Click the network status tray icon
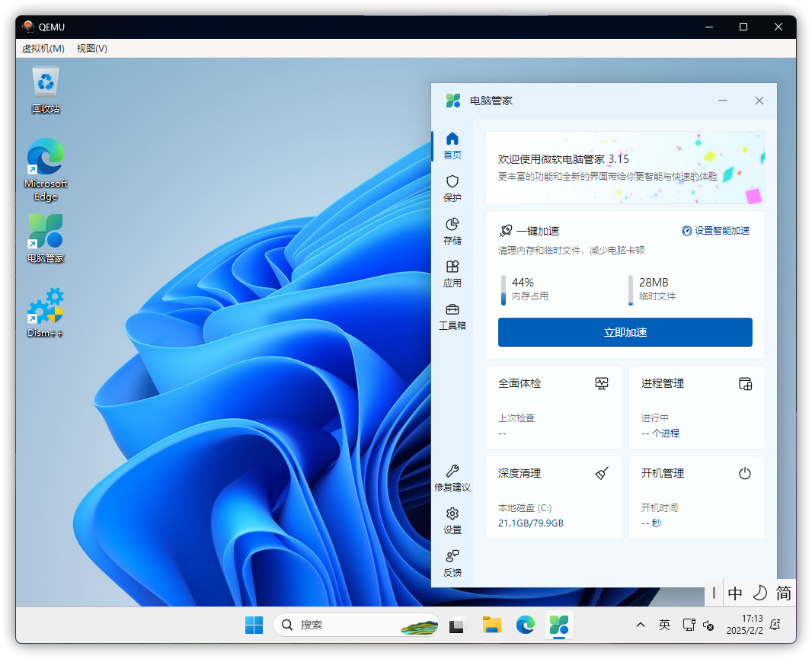Viewport: 812px width, 659px height. pos(689,625)
